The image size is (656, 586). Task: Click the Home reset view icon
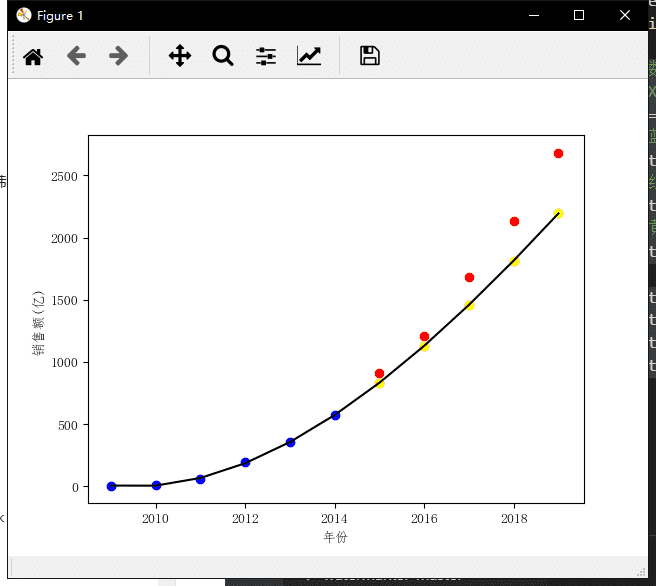pyautogui.click(x=33, y=56)
